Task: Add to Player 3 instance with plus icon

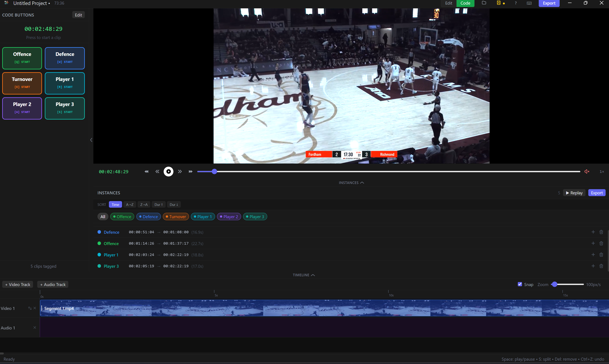Action: tap(593, 266)
